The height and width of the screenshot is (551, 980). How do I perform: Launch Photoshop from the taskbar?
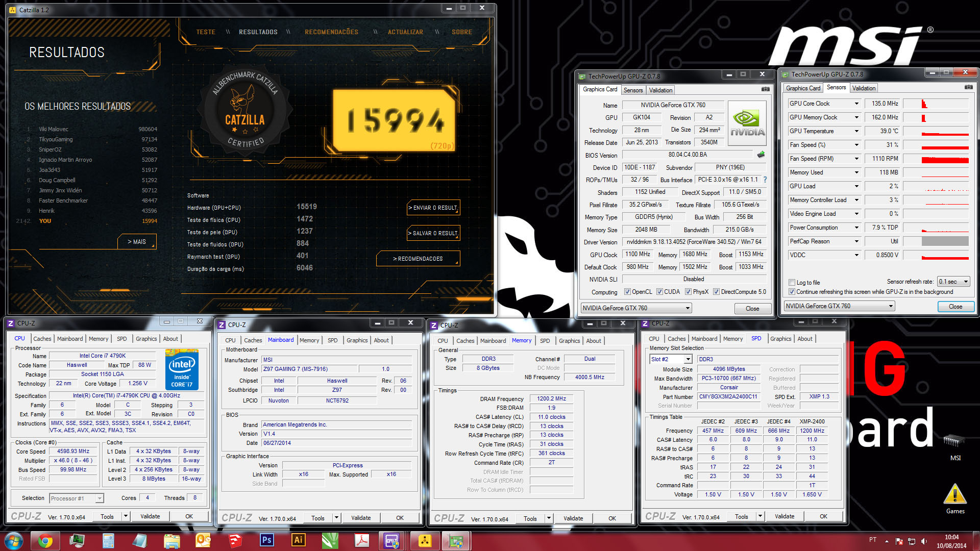pos(267,540)
